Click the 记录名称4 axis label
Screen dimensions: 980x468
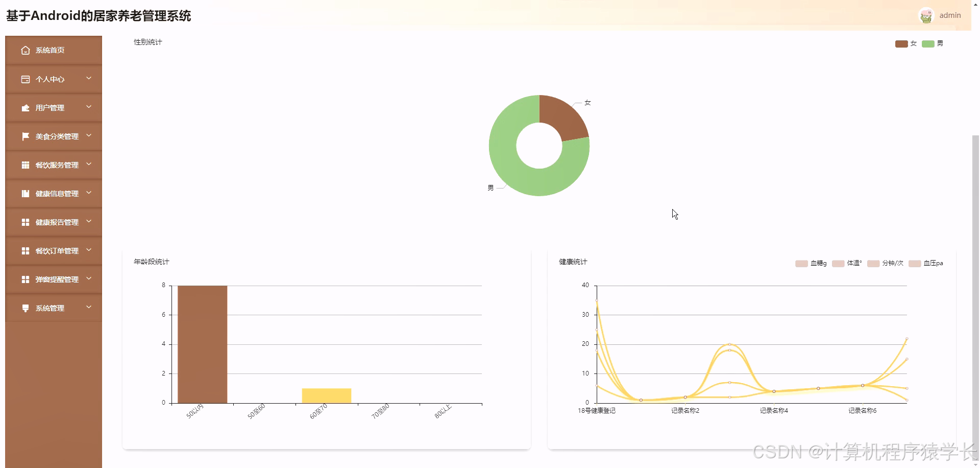coord(774,411)
